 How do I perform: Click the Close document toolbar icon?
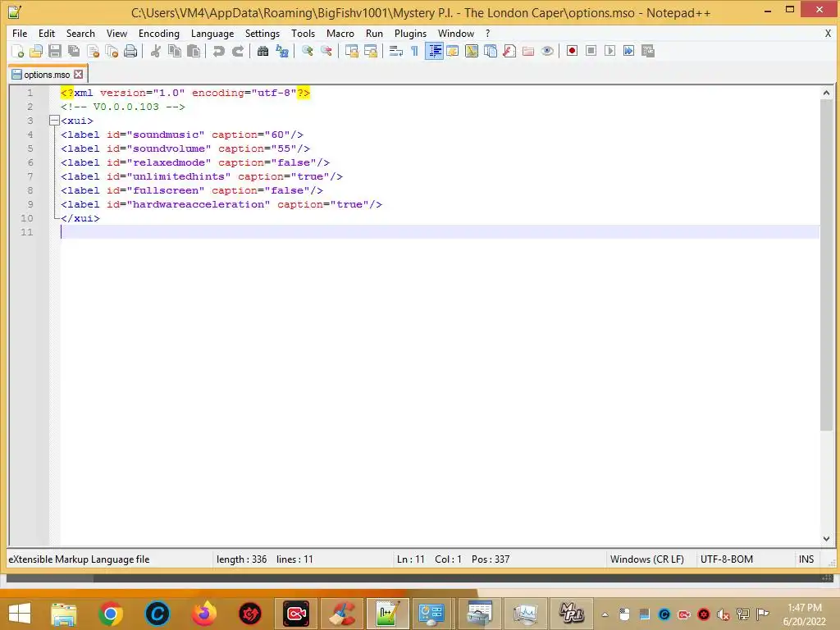[93, 51]
